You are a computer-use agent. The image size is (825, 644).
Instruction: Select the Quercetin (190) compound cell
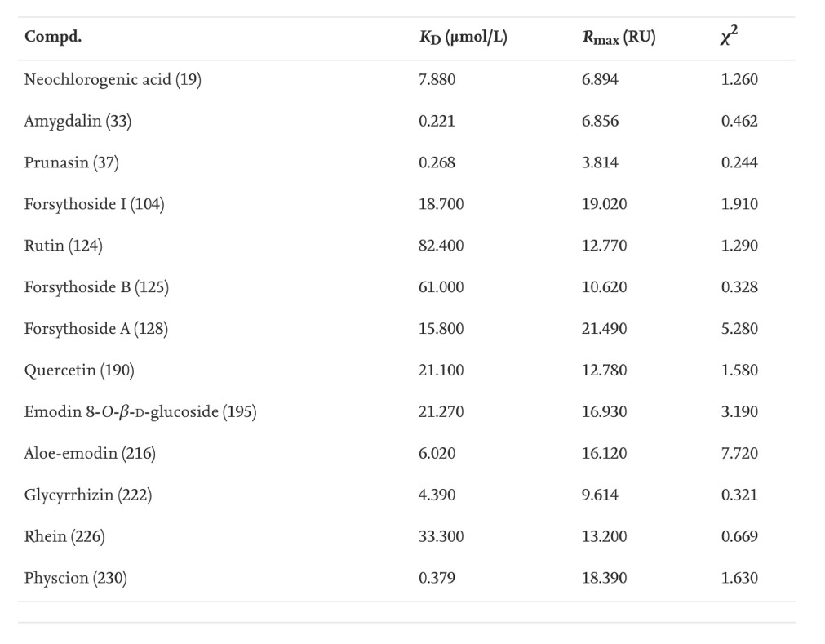[79, 371]
